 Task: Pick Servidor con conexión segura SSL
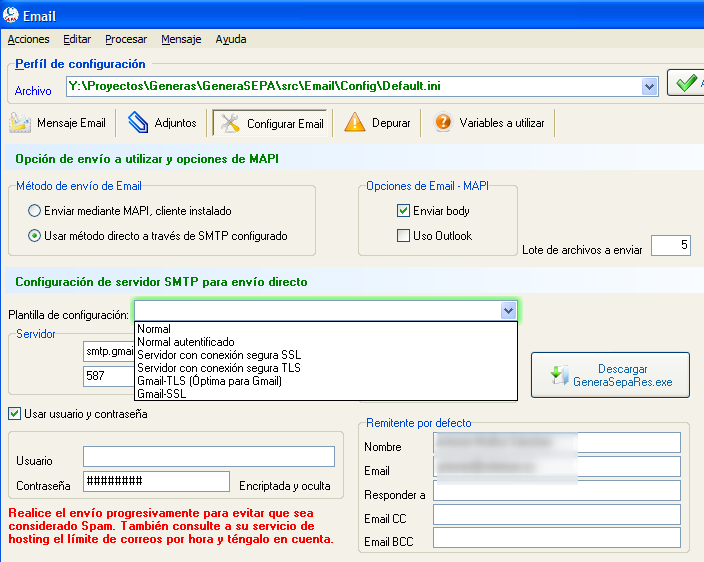coord(326,355)
